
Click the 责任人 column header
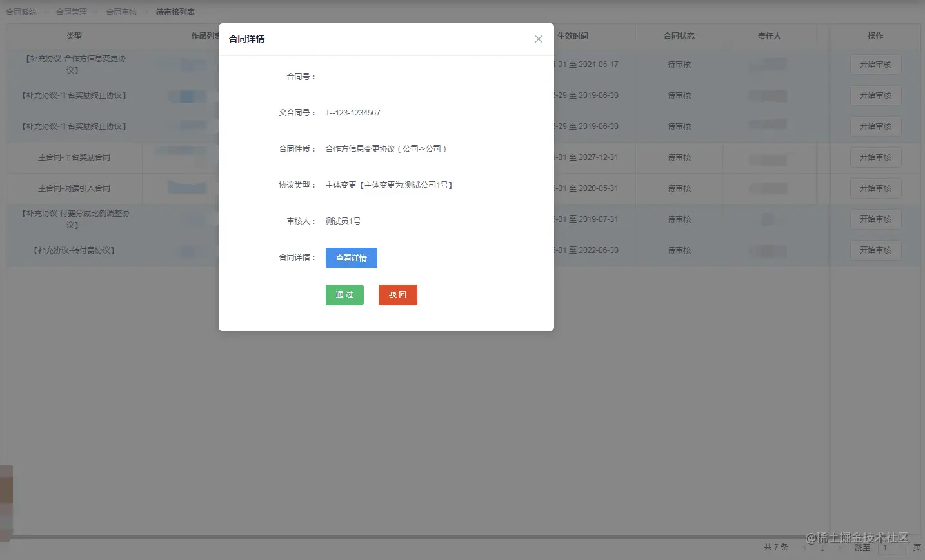(x=769, y=36)
